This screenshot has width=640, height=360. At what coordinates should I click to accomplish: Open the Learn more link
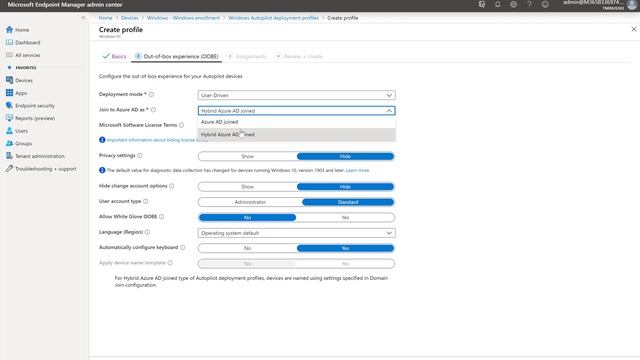[358, 170]
